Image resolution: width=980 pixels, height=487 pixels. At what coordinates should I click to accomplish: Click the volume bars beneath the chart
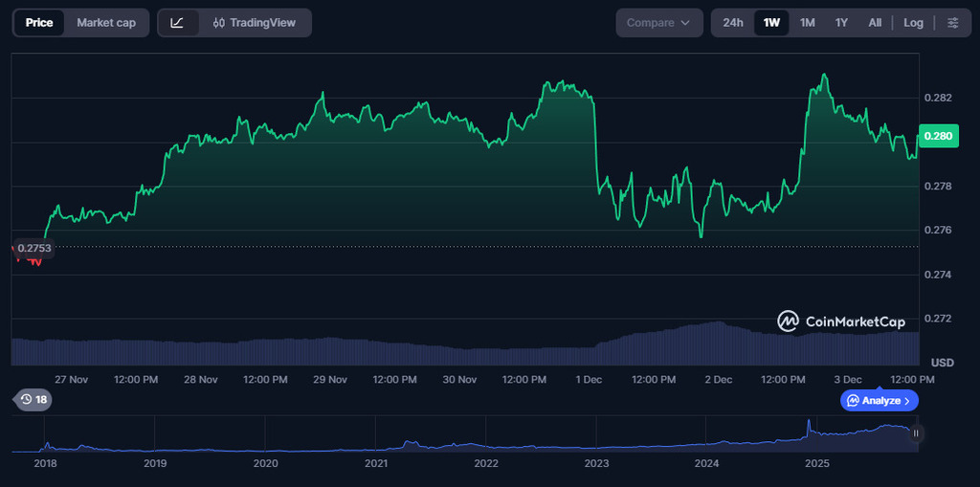[x=459, y=351]
